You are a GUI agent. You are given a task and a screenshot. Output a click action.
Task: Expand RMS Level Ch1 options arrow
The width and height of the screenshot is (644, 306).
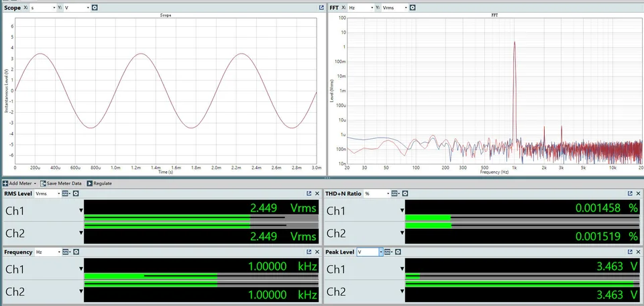(x=81, y=211)
